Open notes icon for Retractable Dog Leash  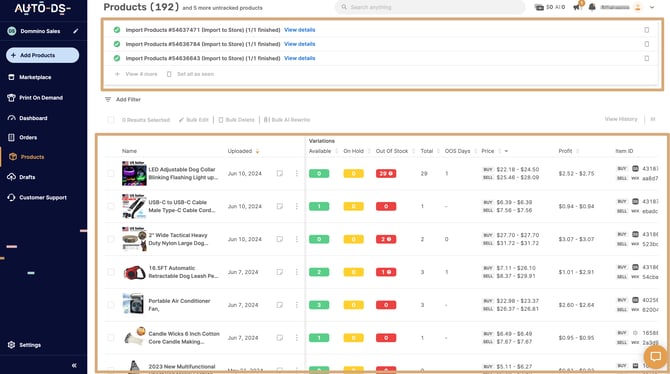tap(279, 272)
